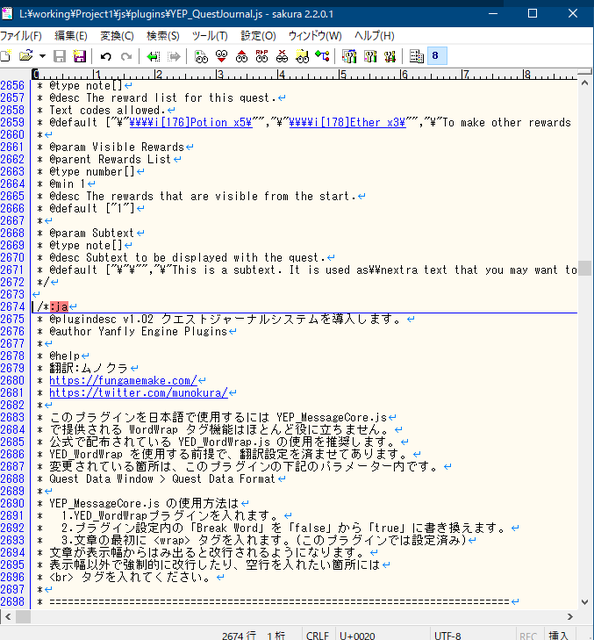The image size is (594, 640).
Task: Jump forward with the gray right arrow
Action: 174,56
